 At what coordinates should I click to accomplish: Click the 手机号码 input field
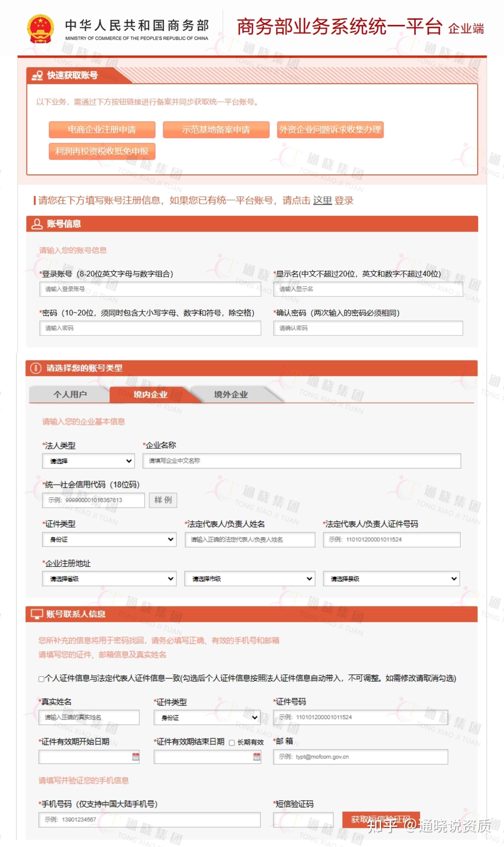click(149, 820)
